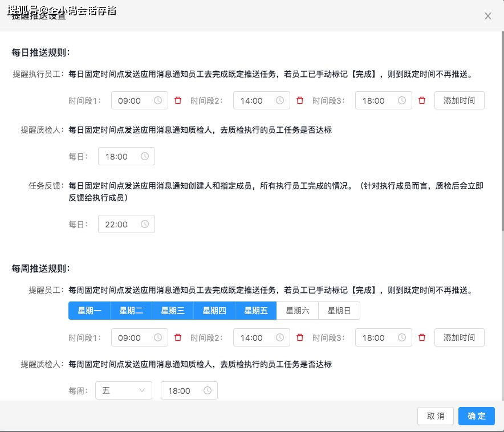504x432 pixels.
Task: Delete weekly time slot 3 trash icon
Action: coord(422,337)
